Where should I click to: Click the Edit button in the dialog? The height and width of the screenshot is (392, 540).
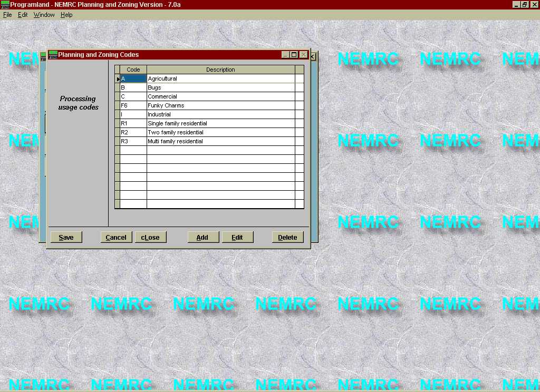pyautogui.click(x=237, y=237)
